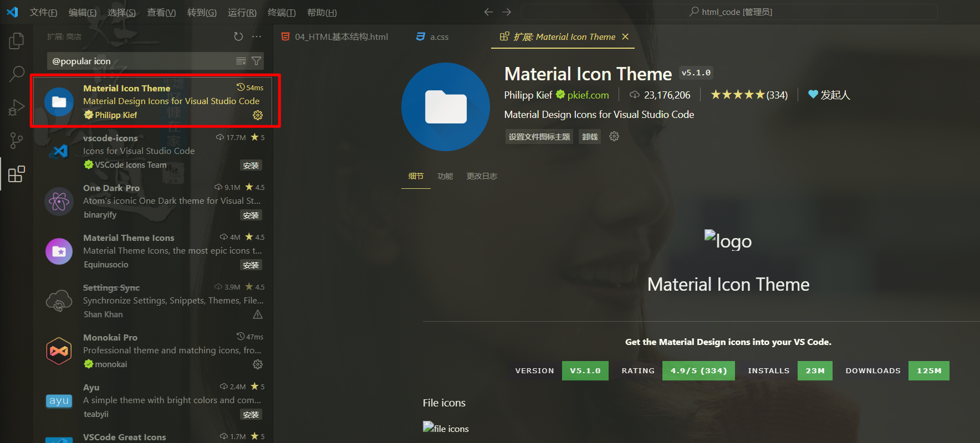980x443 pixels.
Task: Click publisher name Philipp Kief
Action: 528,95
